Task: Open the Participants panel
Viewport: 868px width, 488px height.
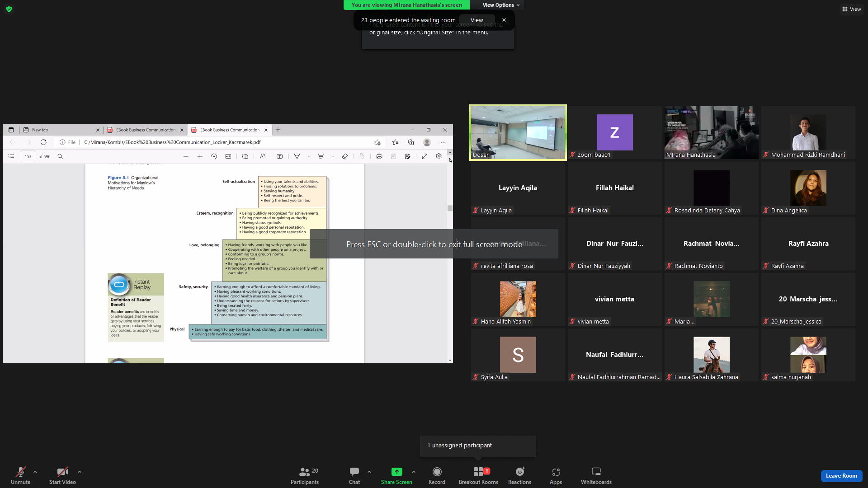Action: [305, 476]
